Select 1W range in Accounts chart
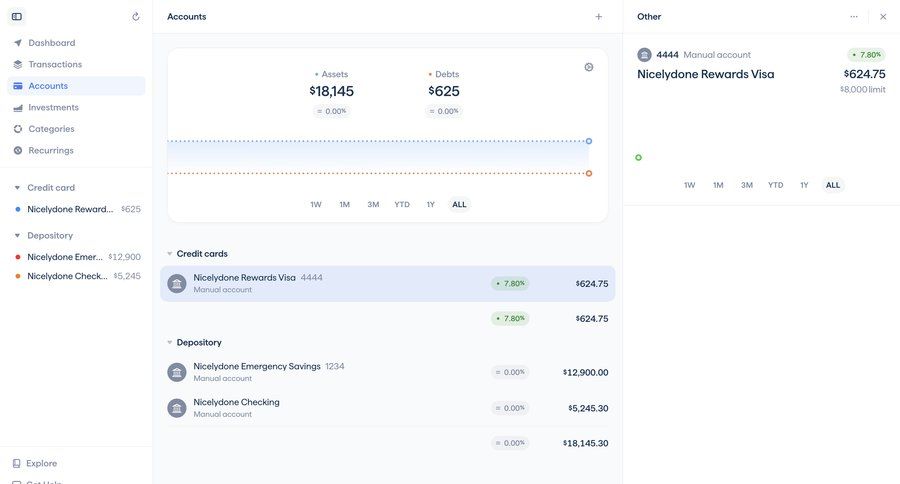This screenshot has width=900, height=484. pos(316,204)
